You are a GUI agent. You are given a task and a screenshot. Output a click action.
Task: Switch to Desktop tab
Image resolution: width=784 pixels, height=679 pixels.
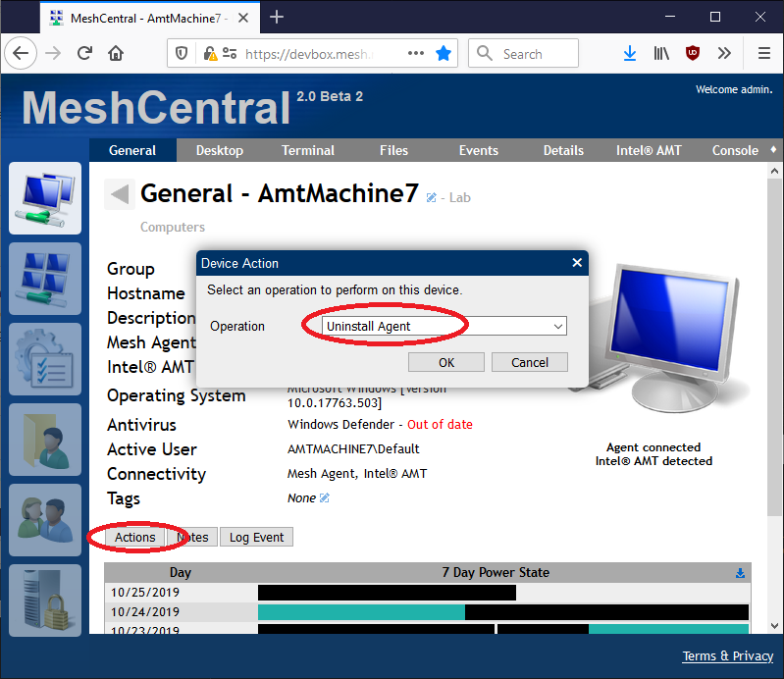220,150
